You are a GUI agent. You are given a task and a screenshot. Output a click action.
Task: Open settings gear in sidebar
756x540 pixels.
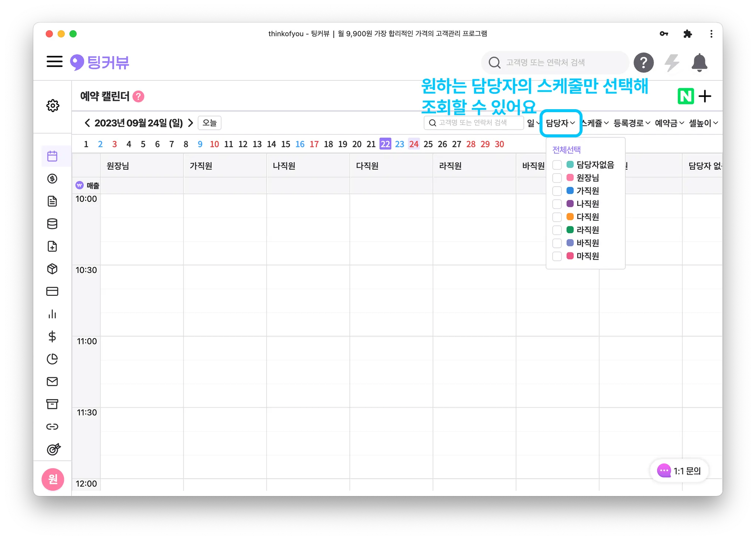pos(53,105)
